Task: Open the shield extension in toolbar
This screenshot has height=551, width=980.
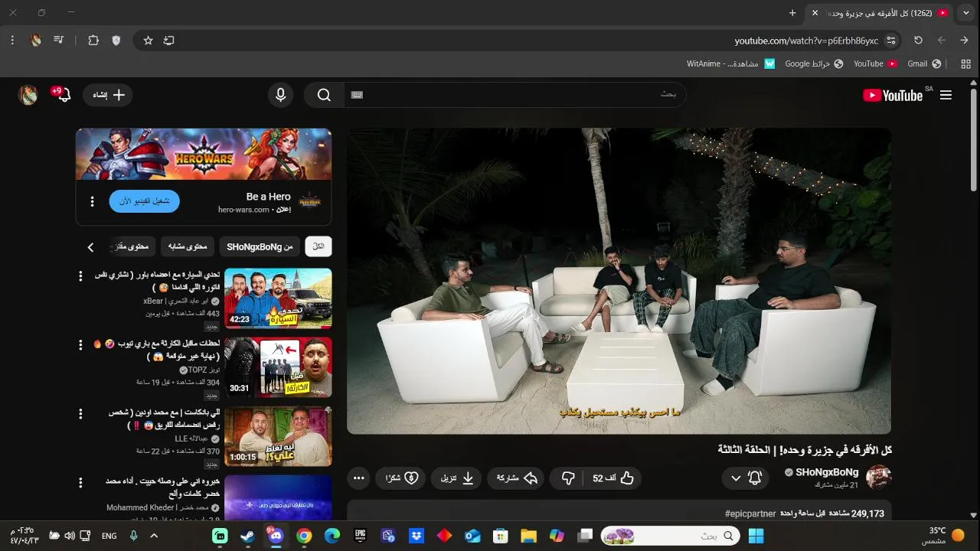Action: (x=116, y=41)
